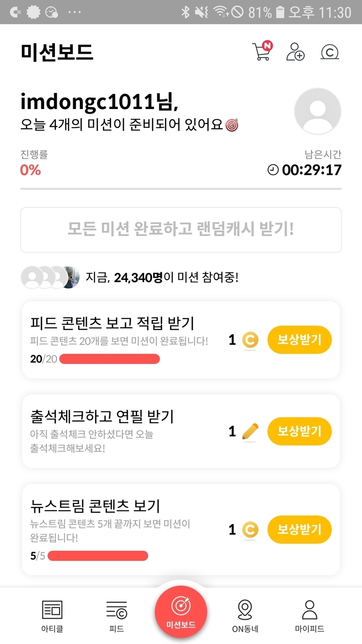362x644 pixels.
Task: Tap the add friend icon
Action: [295, 52]
